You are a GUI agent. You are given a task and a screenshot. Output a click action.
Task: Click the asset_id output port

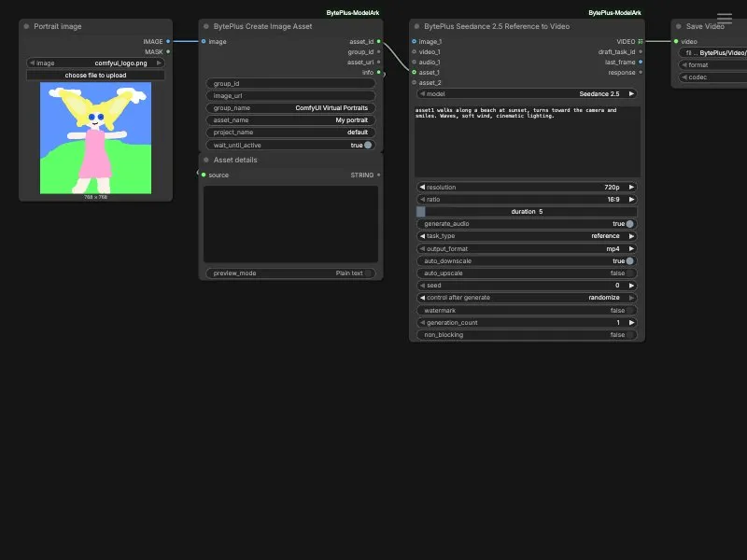click(x=379, y=41)
